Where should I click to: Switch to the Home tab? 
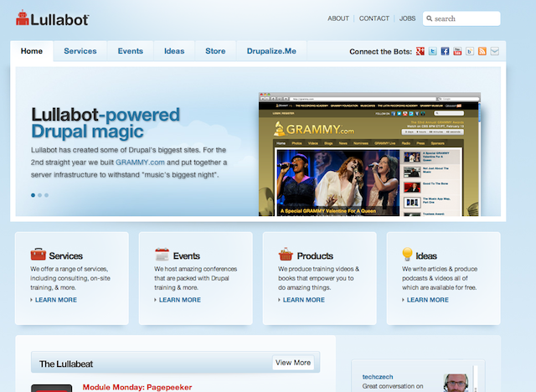32,51
